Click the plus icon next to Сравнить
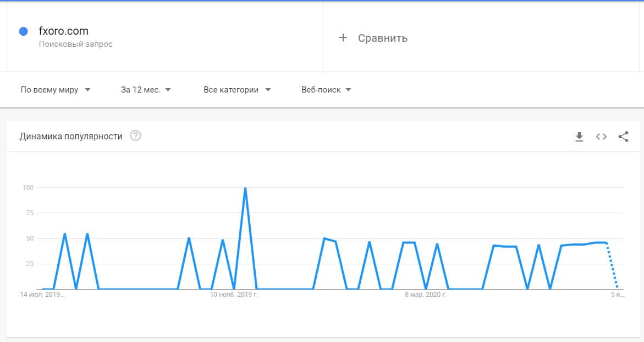The width and height of the screenshot is (644, 342). (x=343, y=37)
